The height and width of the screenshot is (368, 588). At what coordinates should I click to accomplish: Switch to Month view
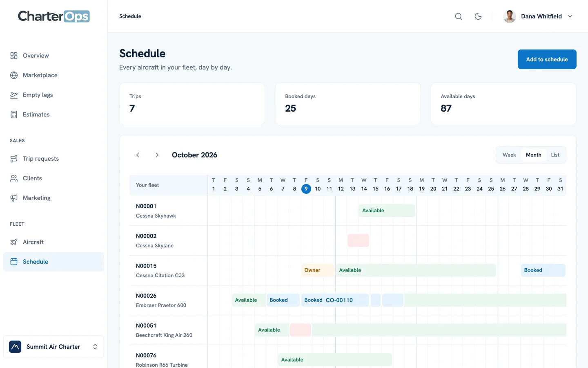(x=534, y=155)
